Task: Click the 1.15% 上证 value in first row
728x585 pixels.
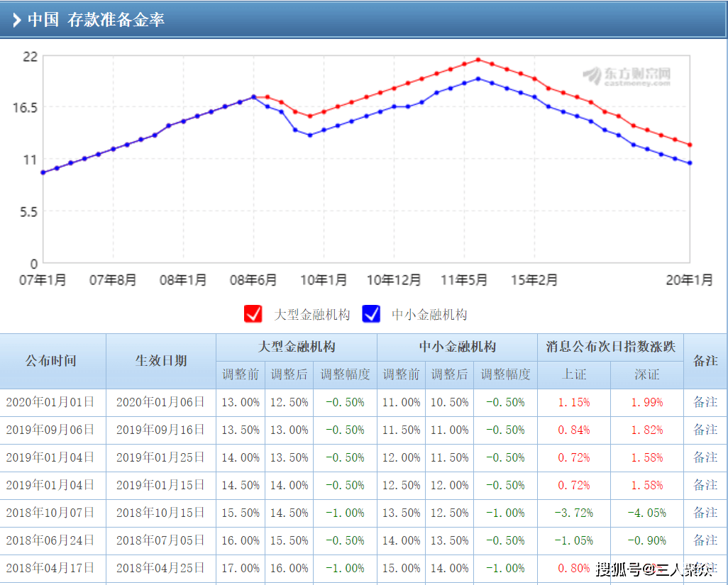Action: (573, 402)
